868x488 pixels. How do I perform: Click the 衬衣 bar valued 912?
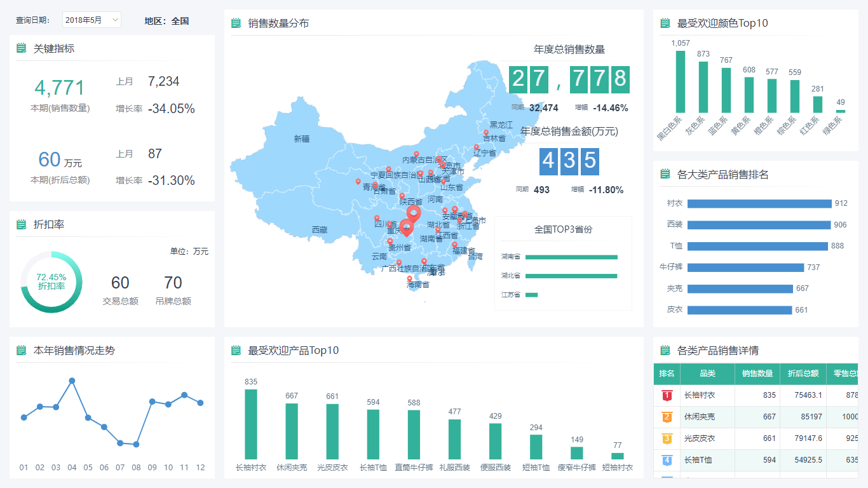[x=759, y=204]
